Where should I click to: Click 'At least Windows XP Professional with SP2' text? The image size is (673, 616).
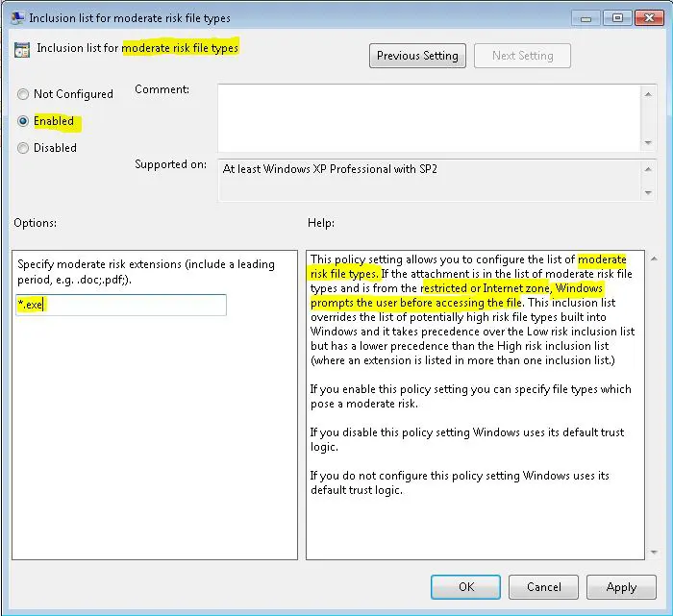330,169
